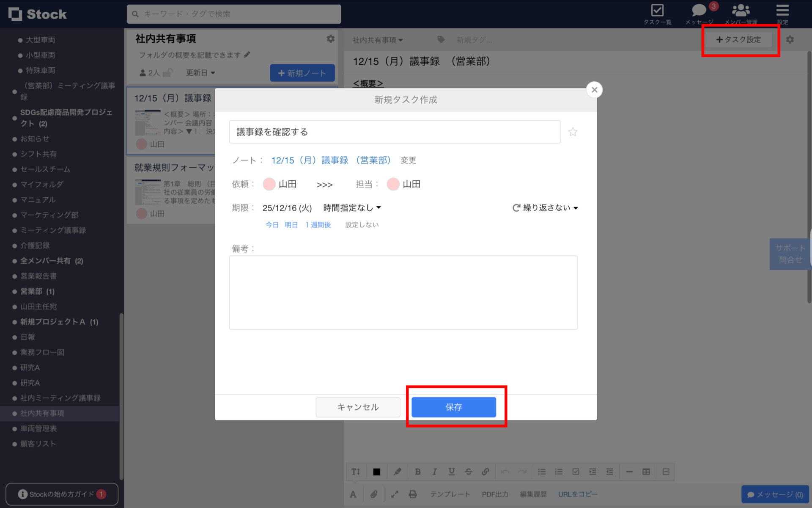Screen dimensions: 812x508
Task: Select the highlighter marker icon
Action: pos(397,471)
